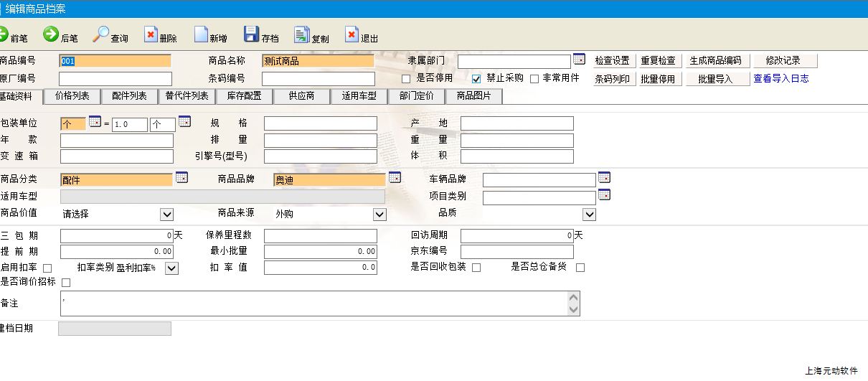Save the record with 存档 disk icon
The width and height of the screenshot is (868, 381).
tap(251, 34)
